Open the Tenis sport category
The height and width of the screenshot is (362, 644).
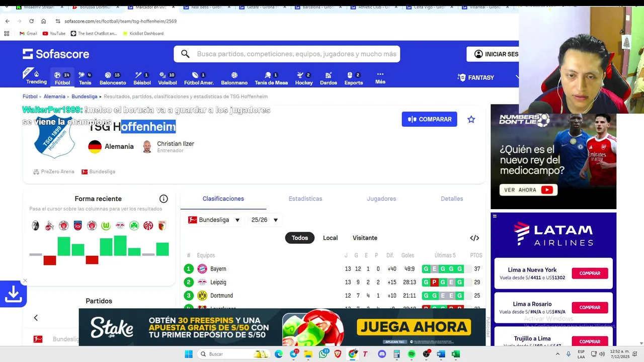(x=85, y=78)
